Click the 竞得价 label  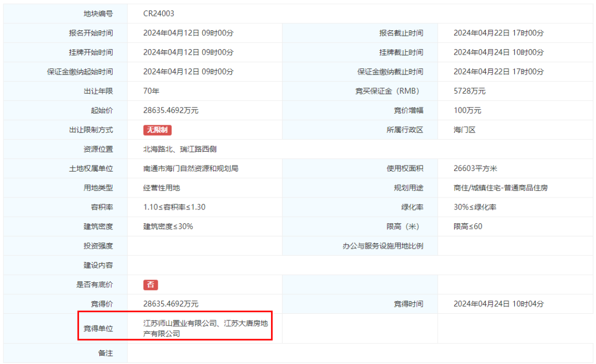click(102, 304)
